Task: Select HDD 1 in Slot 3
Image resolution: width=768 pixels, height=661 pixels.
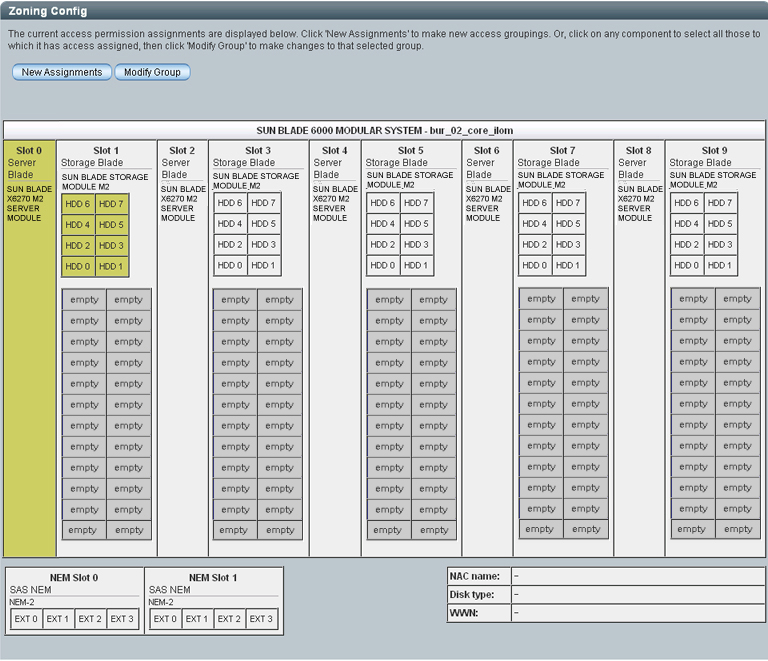Action: [x=264, y=265]
